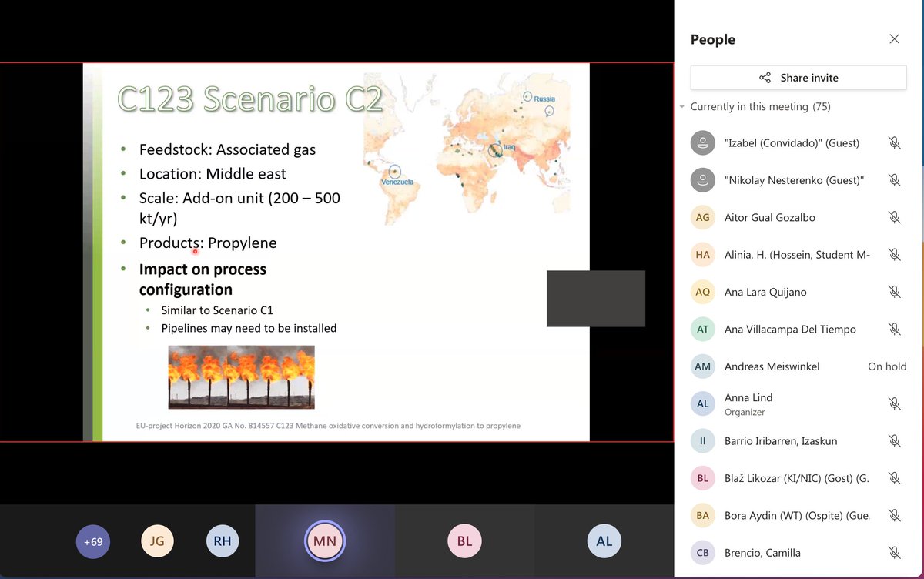Toggle mute icon for Ana Lara Quijano
The image size is (924, 579).
point(894,292)
